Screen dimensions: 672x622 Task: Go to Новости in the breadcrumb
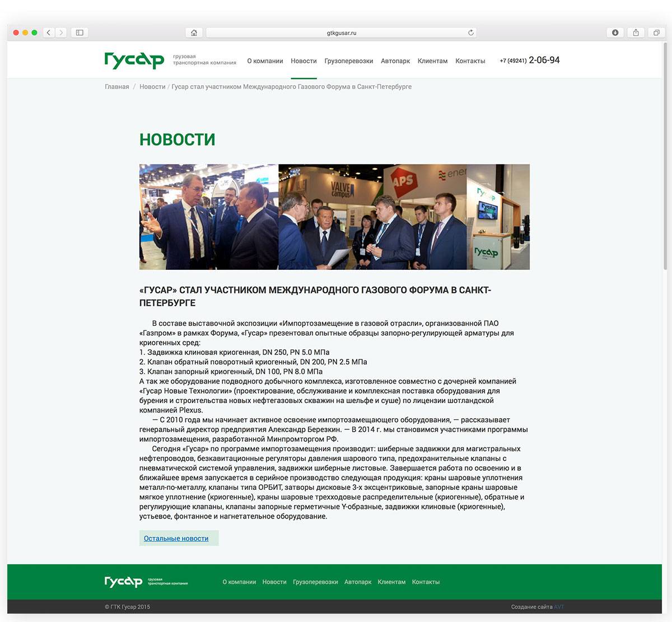tap(152, 87)
